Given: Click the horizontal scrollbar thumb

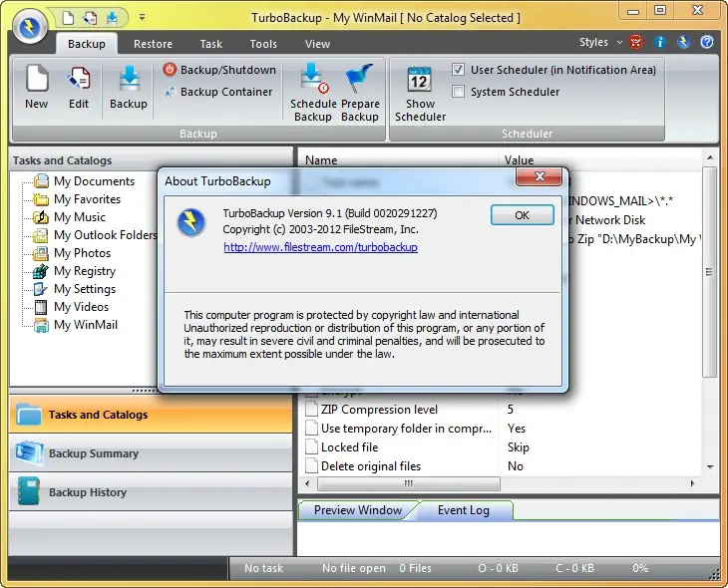Looking at the screenshot, I should (x=409, y=483).
